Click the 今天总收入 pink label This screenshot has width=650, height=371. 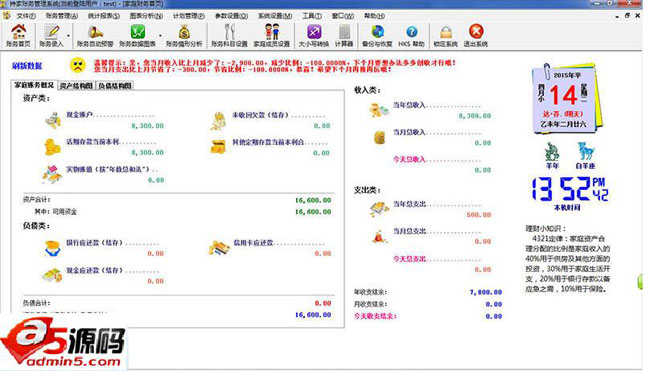pos(409,159)
